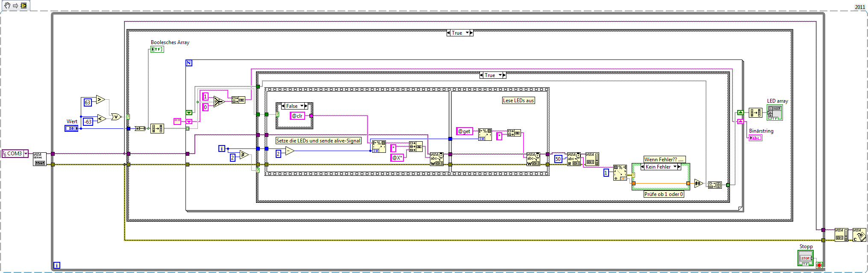Screen dimensions: 868x273
Task: Select the Stopp Boolean button terminal
Action: click(805, 258)
